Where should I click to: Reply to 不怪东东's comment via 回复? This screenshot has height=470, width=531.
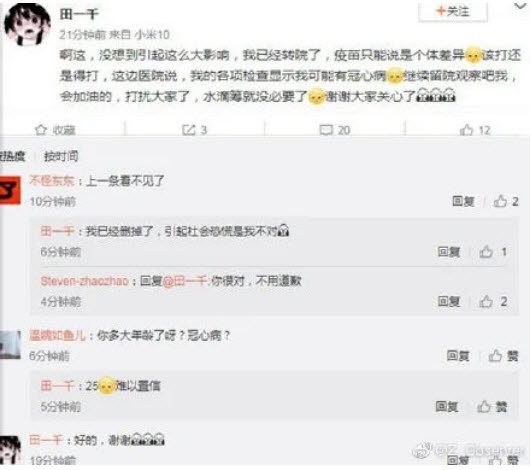463,201
